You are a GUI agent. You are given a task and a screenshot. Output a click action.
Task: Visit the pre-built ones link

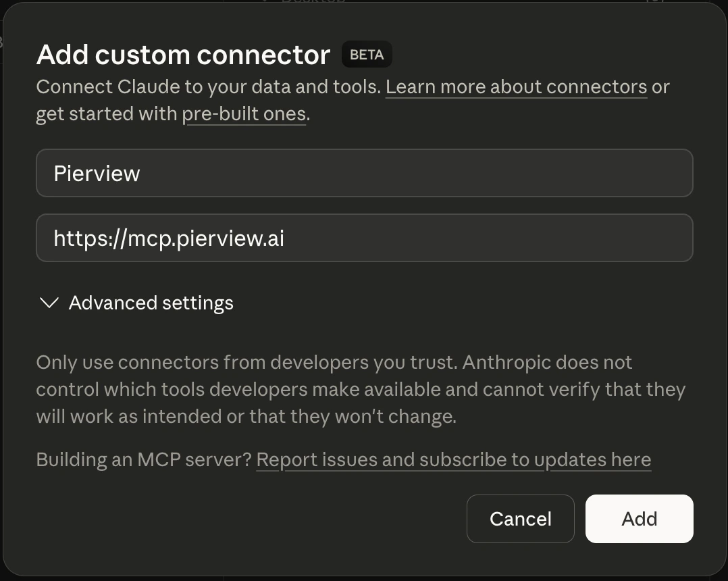tap(244, 113)
